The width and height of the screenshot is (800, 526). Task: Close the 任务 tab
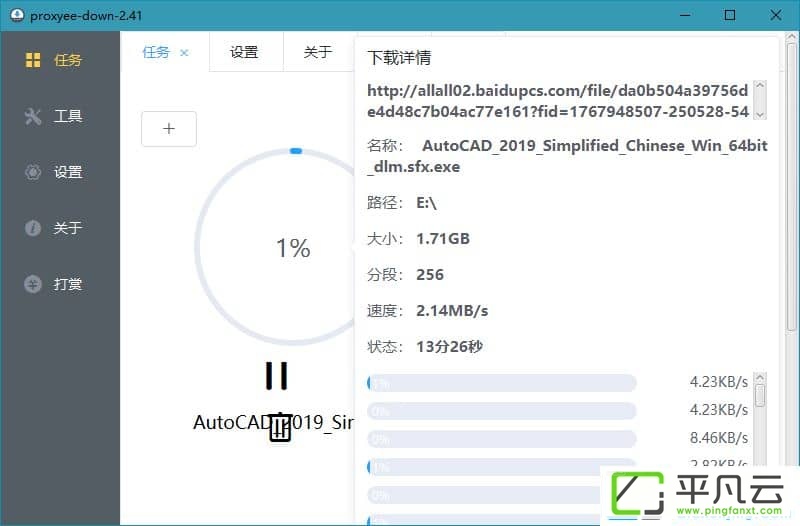coord(184,53)
